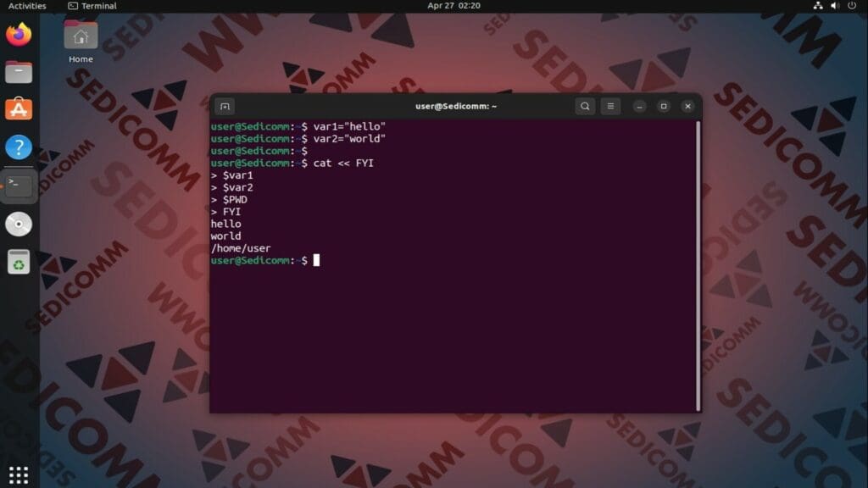Open the Home folder desktop icon

click(x=81, y=42)
